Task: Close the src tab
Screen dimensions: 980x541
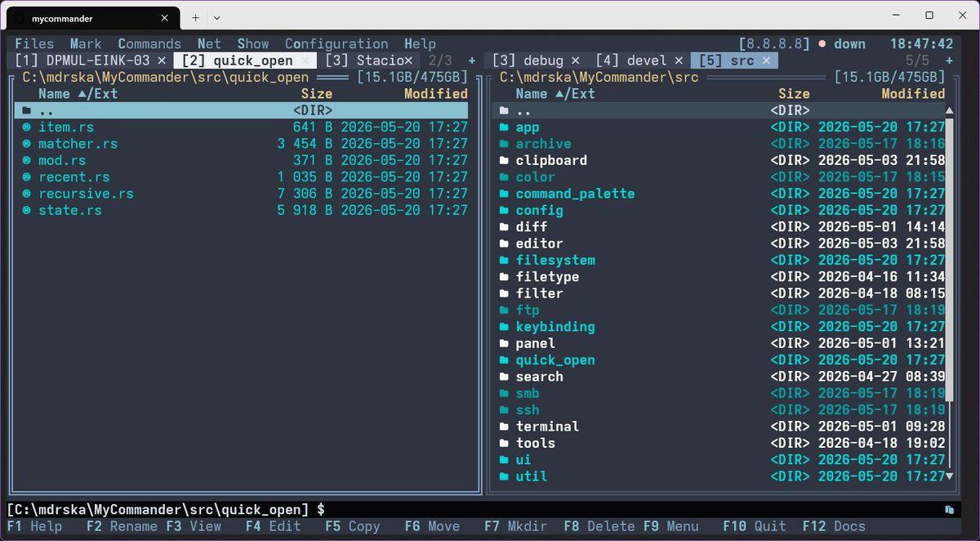Action: tap(767, 60)
